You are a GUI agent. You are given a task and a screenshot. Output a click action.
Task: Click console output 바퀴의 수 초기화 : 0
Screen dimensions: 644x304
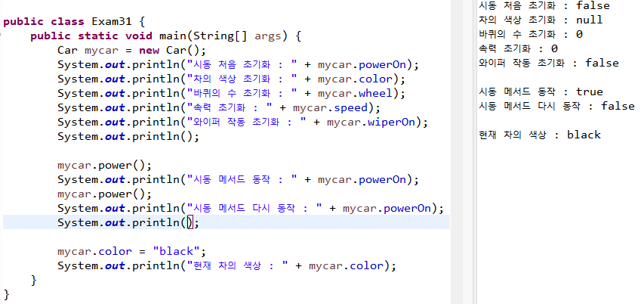coord(531,34)
